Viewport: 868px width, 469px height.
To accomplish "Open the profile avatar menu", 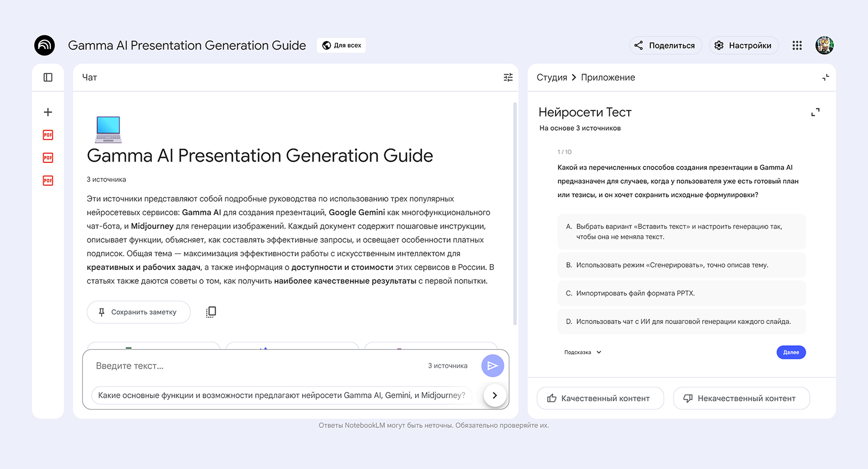I will 825,45.
